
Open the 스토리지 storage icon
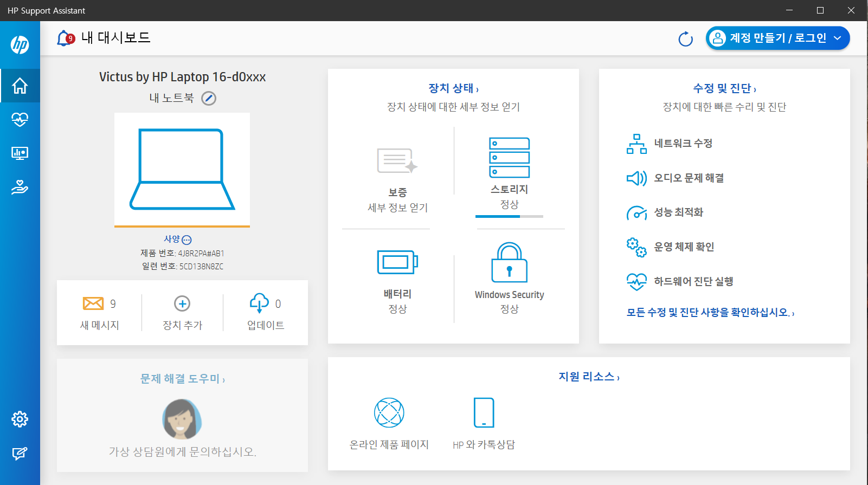[x=510, y=158]
